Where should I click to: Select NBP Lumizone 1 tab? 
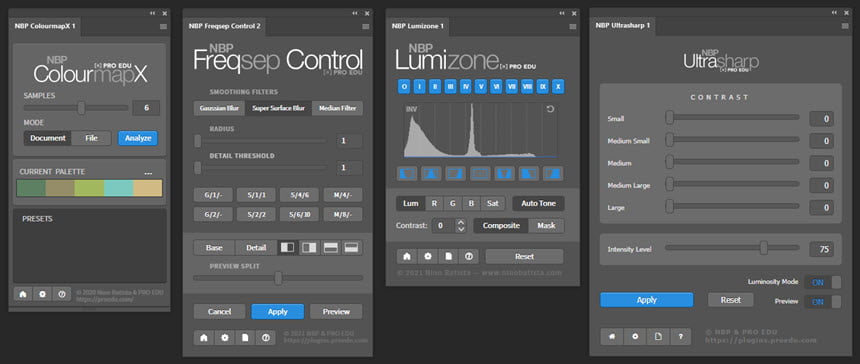pos(418,26)
